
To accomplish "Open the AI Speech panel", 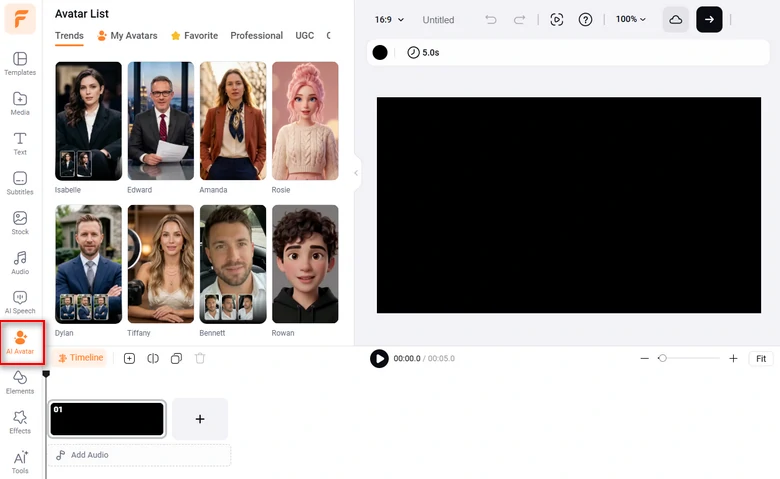I will [20, 302].
